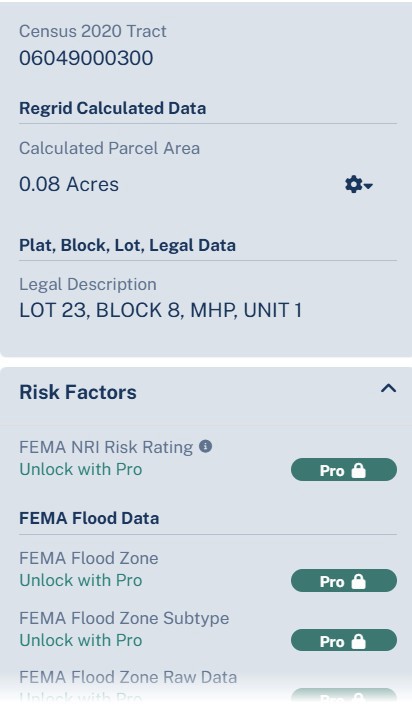
Task: Click Pro lock badge for Flood Zone Subtype
Action: (344, 641)
